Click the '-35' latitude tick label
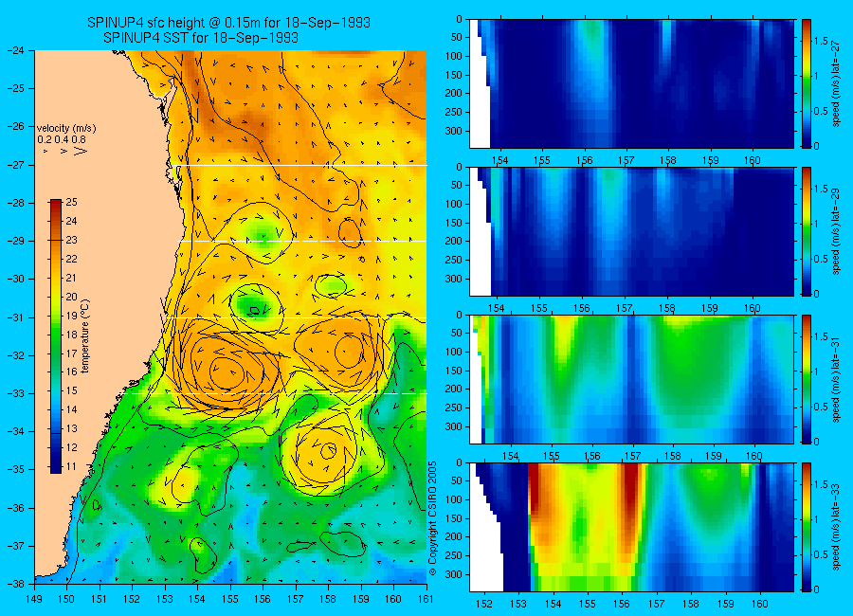The image size is (853, 616). [x=16, y=469]
